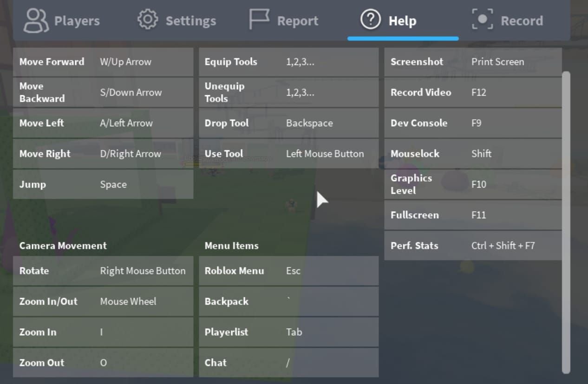Click the Drop Tool Backspace row
The height and width of the screenshot is (384, 588).
pos(288,123)
